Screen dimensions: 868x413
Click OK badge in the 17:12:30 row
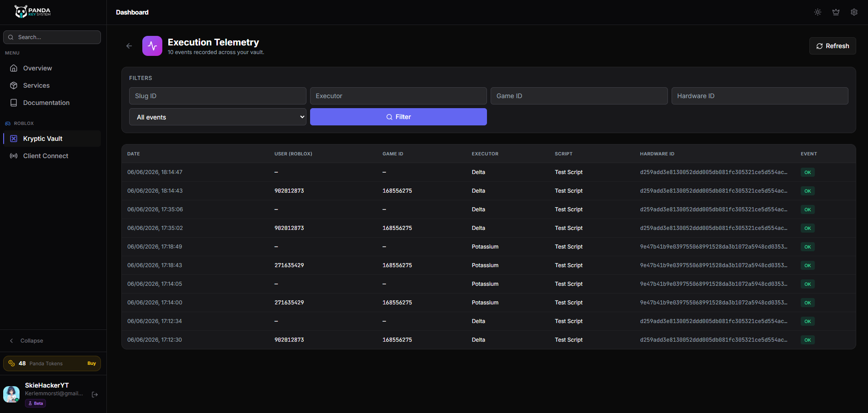click(808, 340)
